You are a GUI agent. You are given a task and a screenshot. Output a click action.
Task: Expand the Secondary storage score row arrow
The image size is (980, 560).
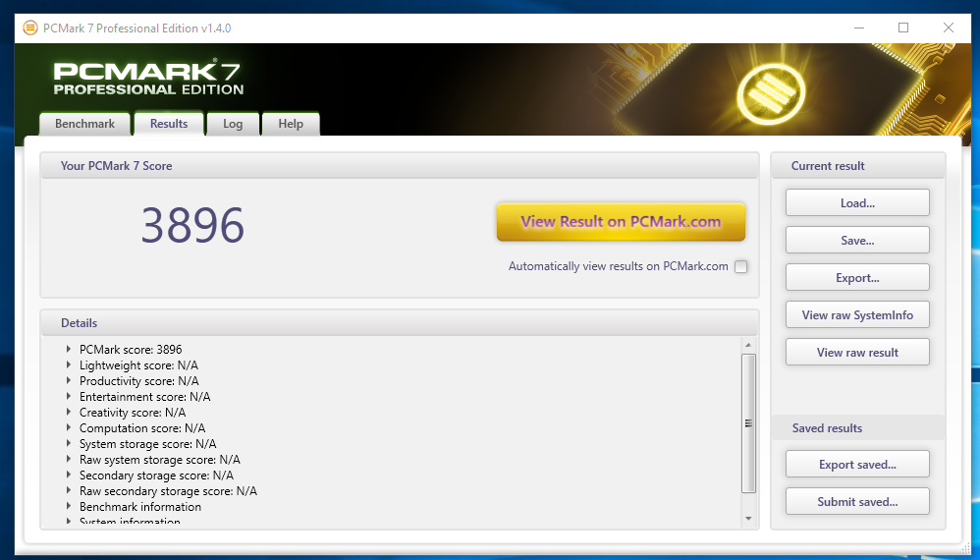tap(69, 475)
